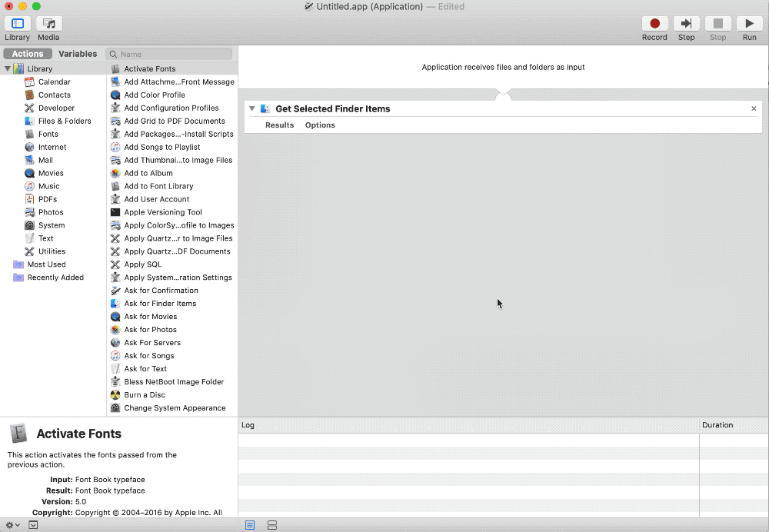Select the Files & Folders category icon
The image size is (769, 532).
29,121
